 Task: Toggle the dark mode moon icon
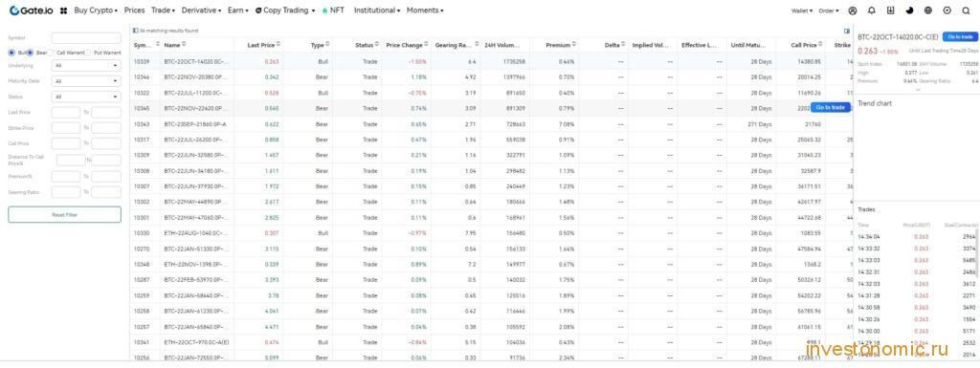click(909, 11)
